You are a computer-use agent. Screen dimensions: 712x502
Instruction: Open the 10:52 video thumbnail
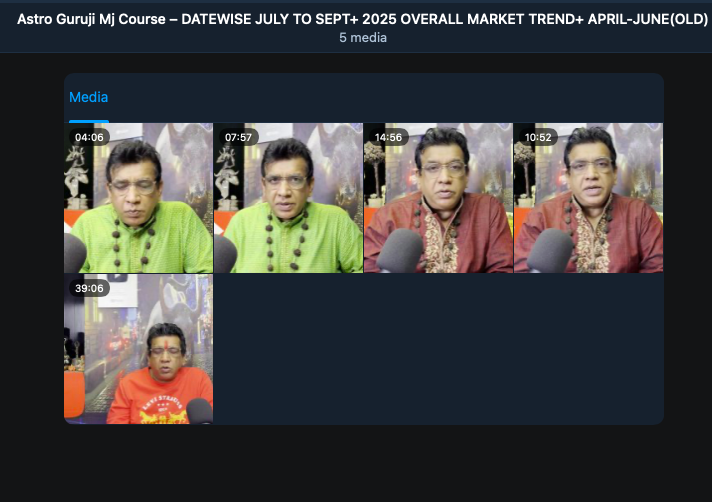point(588,198)
